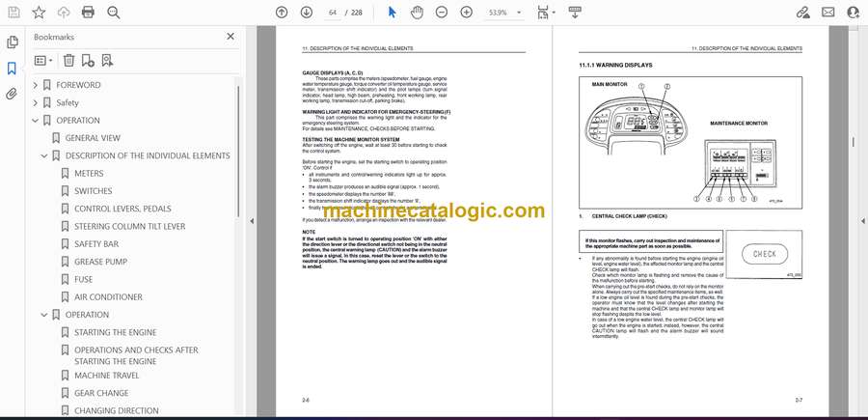Screen dimensions: 868x420
Task: Jump to STEERING COLUMN TILT LEVER bookmark
Action: [x=129, y=226]
